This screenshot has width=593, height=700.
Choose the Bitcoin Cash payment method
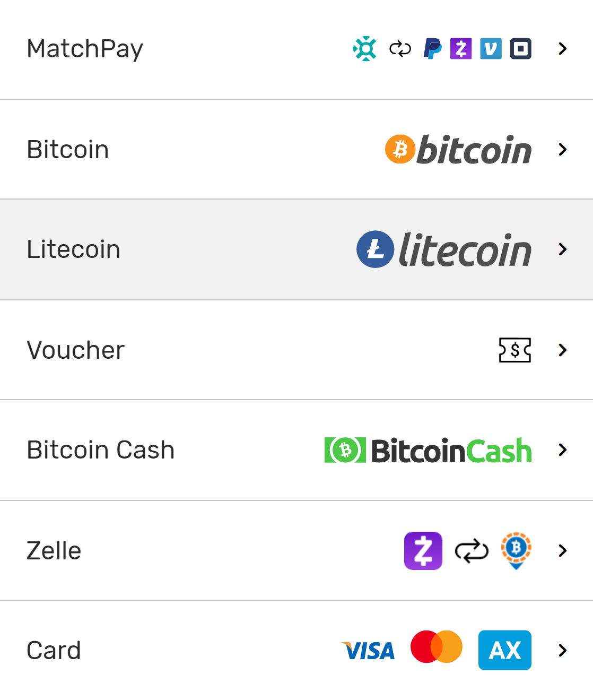[x=101, y=450]
